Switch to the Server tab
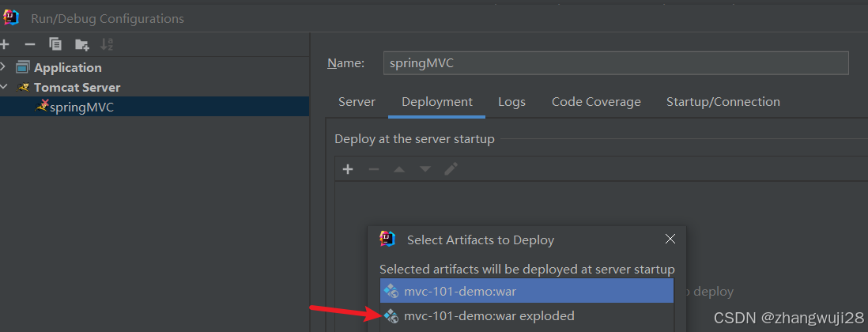This screenshot has height=332, width=868. pyautogui.click(x=357, y=102)
